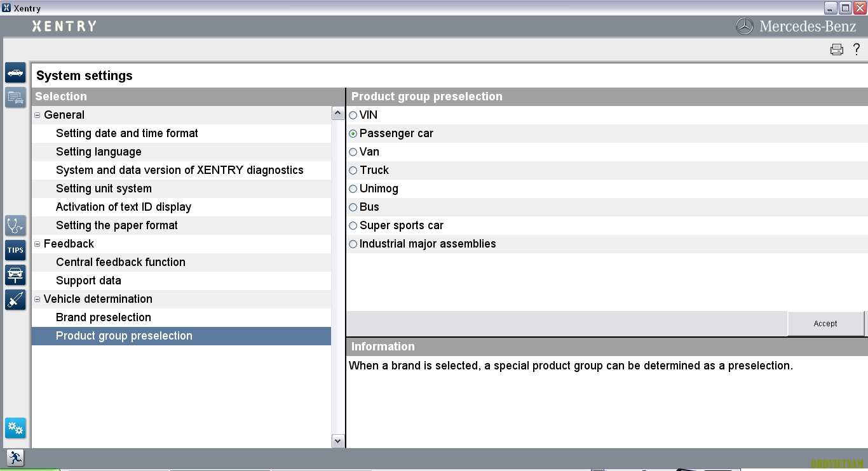Open Setting date and time format

tap(182, 133)
